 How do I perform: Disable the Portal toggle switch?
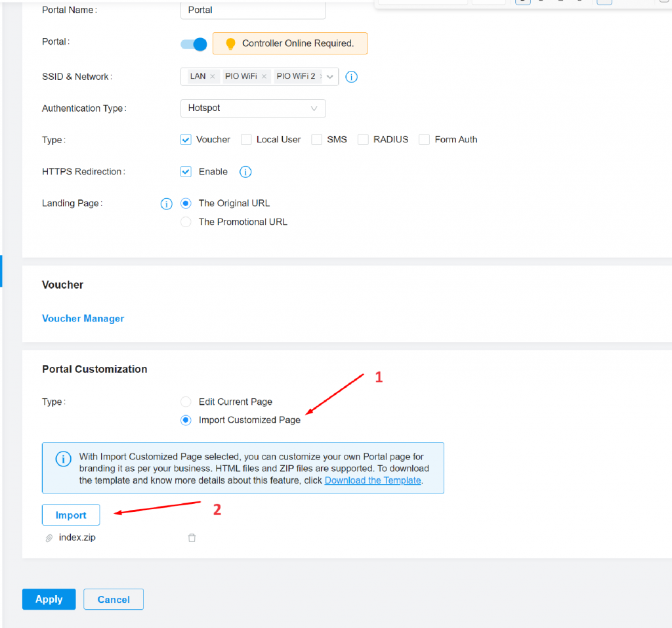(x=193, y=43)
